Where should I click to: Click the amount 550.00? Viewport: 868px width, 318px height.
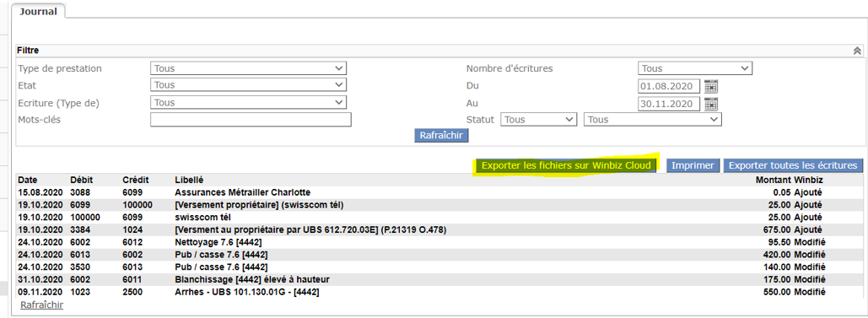pos(778,291)
